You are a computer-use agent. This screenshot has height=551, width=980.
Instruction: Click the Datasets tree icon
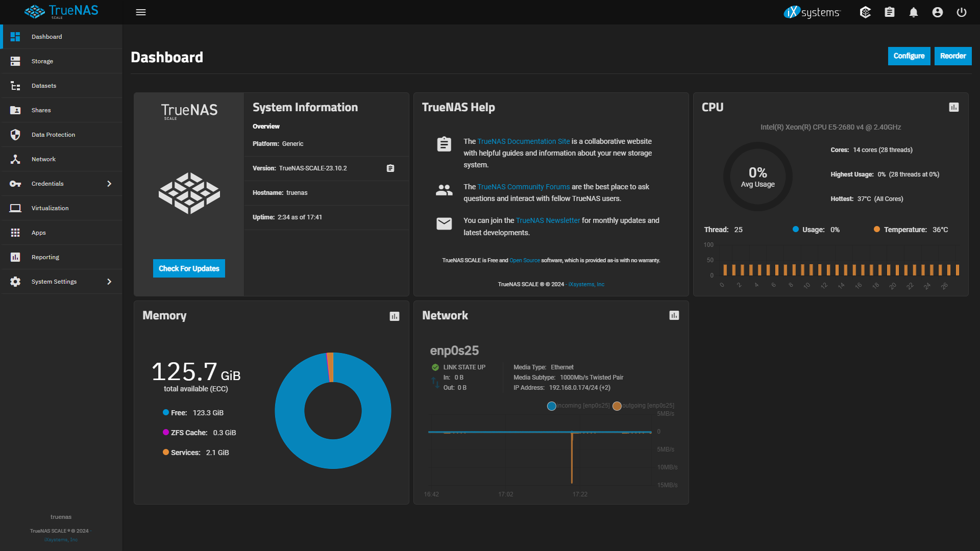tap(15, 86)
